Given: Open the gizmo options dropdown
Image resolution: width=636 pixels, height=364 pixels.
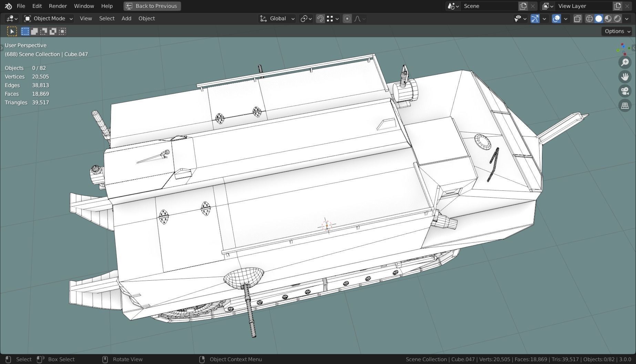Looking at the screenshot, I should coord(544,19).
